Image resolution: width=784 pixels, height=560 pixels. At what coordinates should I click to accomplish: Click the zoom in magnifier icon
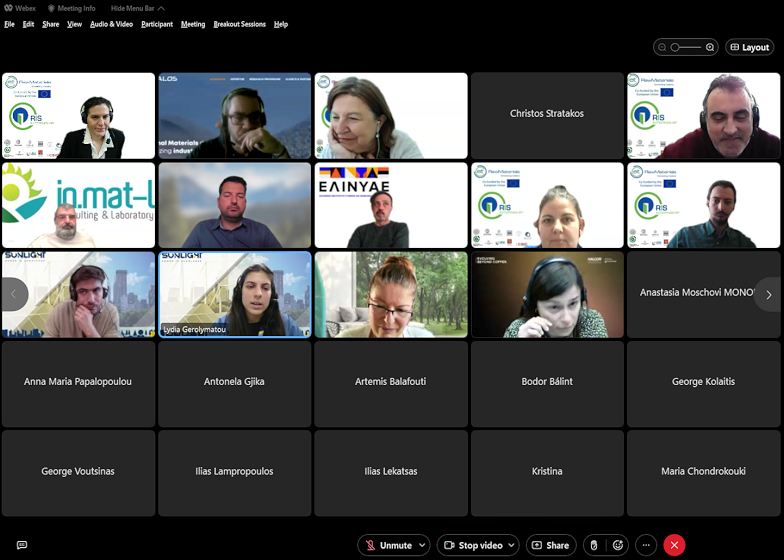point(710,47)
